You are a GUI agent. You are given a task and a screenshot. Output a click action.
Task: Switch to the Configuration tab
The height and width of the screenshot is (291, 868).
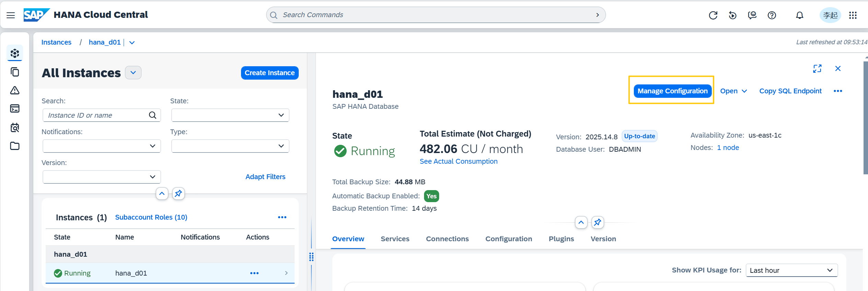[x=509, y=239]
